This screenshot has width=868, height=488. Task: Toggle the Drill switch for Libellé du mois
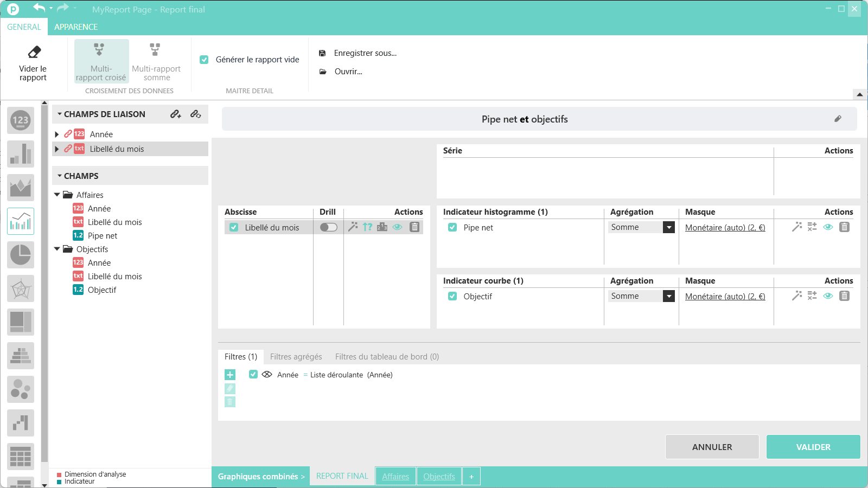[x=328, y=227]
